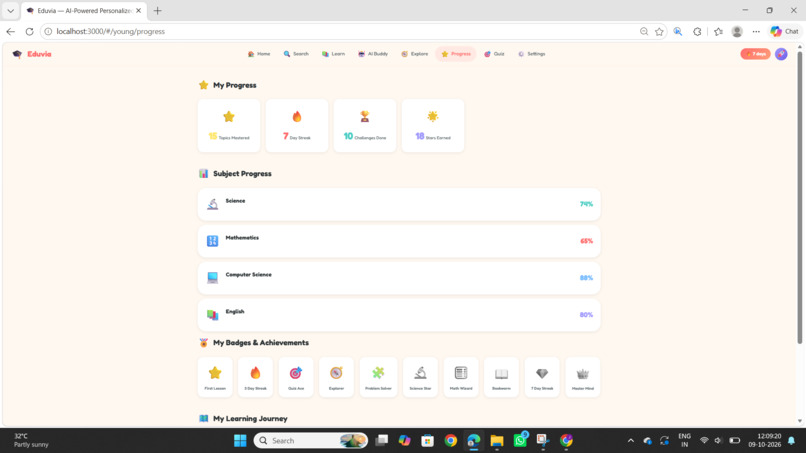806x453 pixels.
Task: Open the English progress row
Action: click(x=399, y=315)
